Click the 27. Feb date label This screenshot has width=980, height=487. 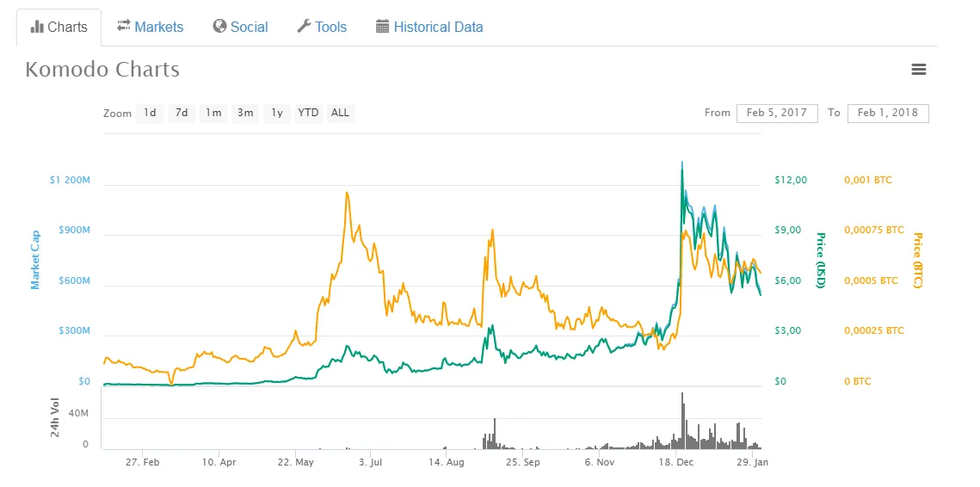coord(143,463)
